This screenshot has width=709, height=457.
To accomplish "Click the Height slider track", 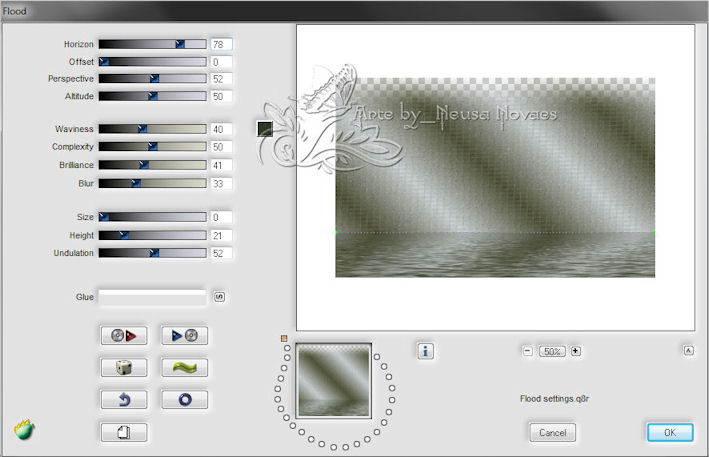I will 152,235.
